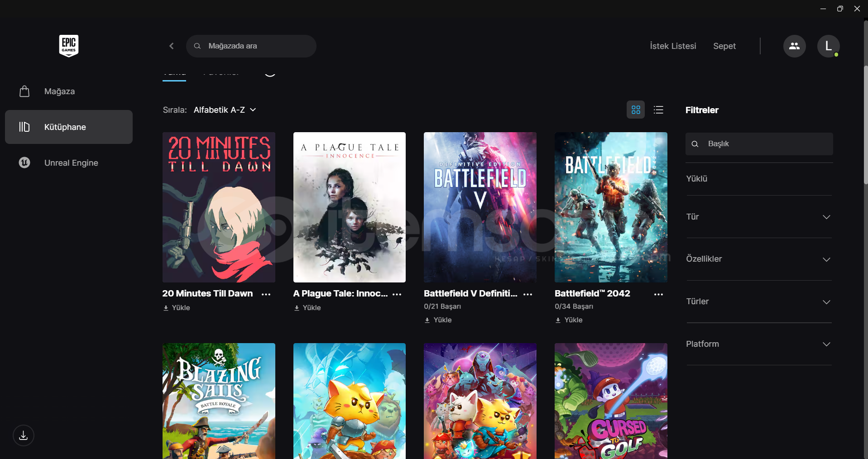Open the L profile avatar
Image resolution: width=868 pixels, height=459 pixels.
(x=828, y=46)
